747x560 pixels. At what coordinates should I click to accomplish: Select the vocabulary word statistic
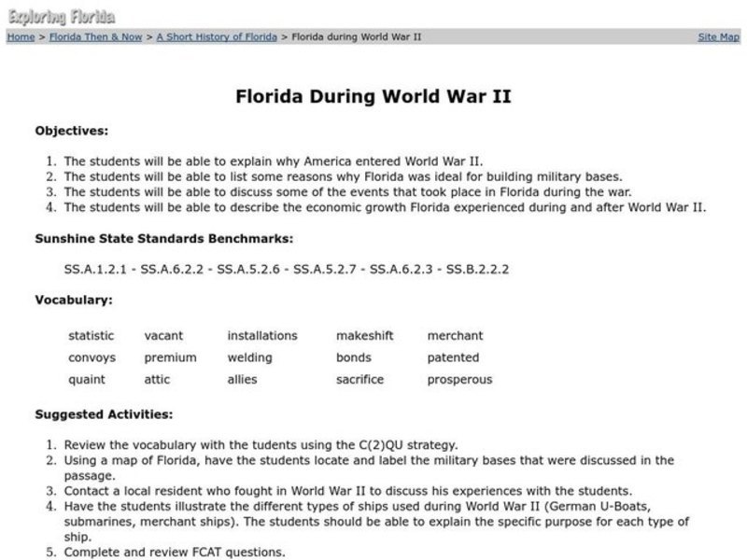tap(90, 335)
